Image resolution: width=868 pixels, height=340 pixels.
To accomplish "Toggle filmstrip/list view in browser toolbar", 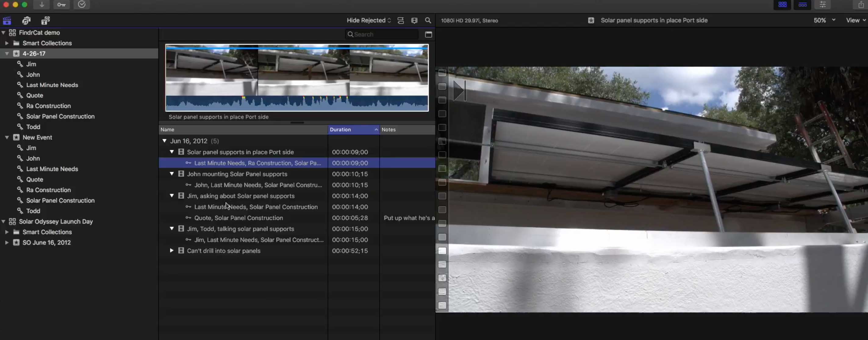I will coord(414,20).
